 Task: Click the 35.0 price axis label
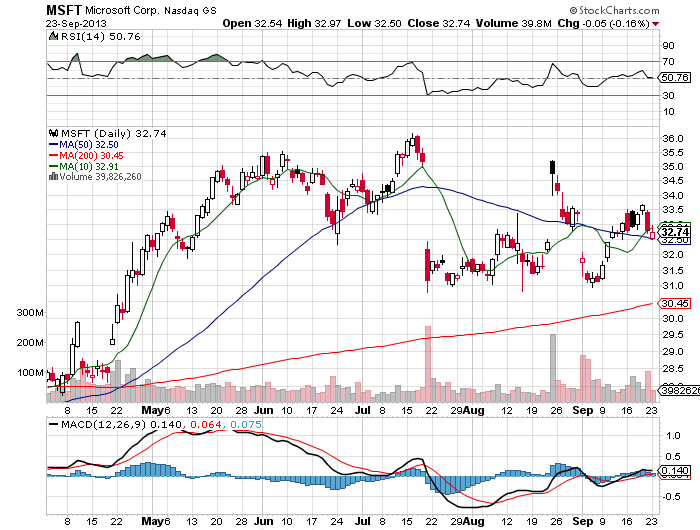click(673, 167)
